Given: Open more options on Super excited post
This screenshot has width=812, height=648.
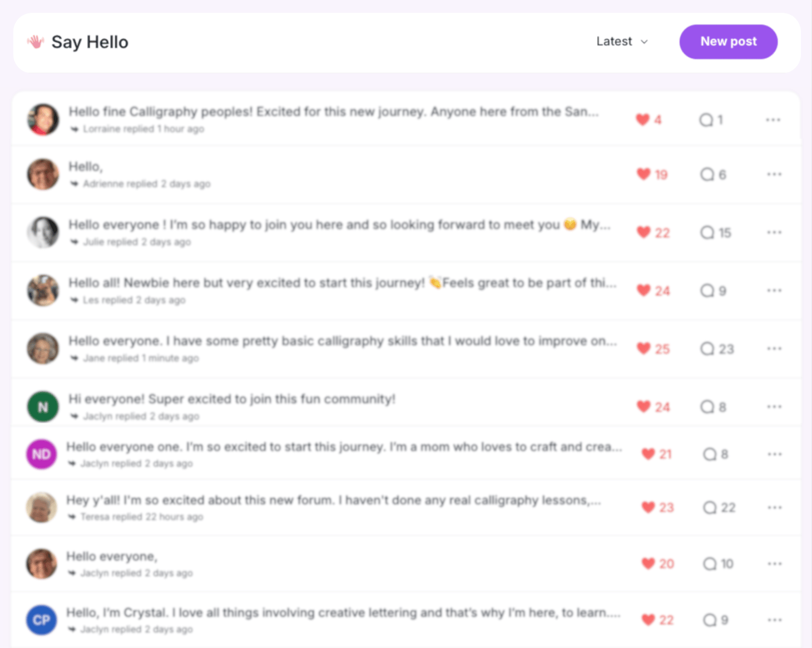Looking at the screenshot, I should [x=774, y=407].
